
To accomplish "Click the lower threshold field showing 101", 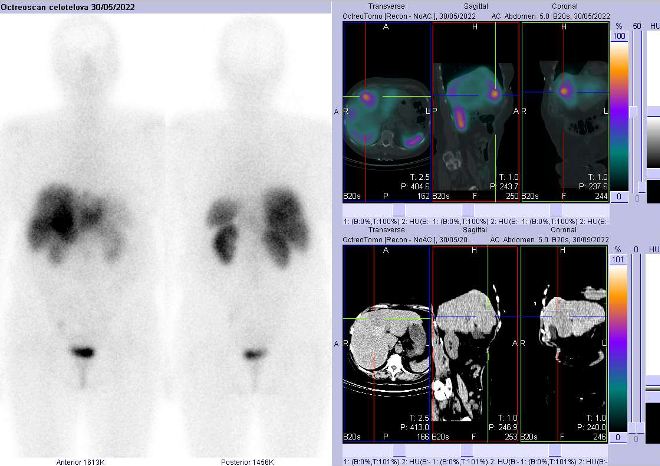I will point(618,260).
